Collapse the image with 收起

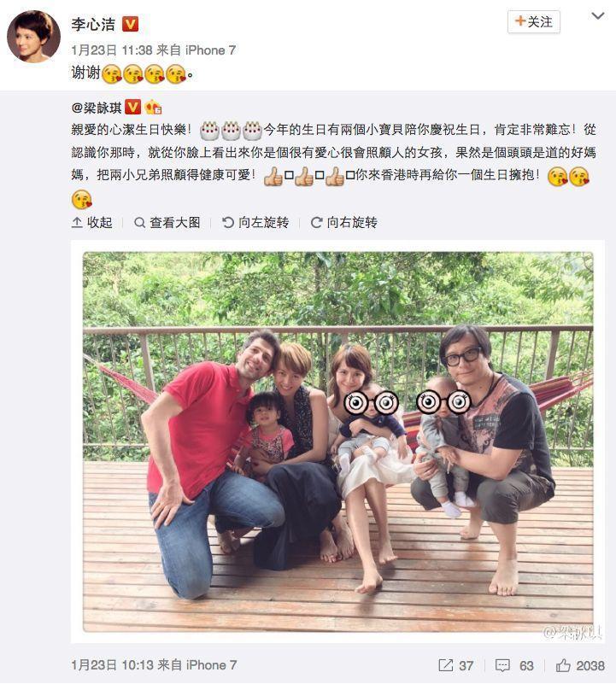click(x=92, y=223)
